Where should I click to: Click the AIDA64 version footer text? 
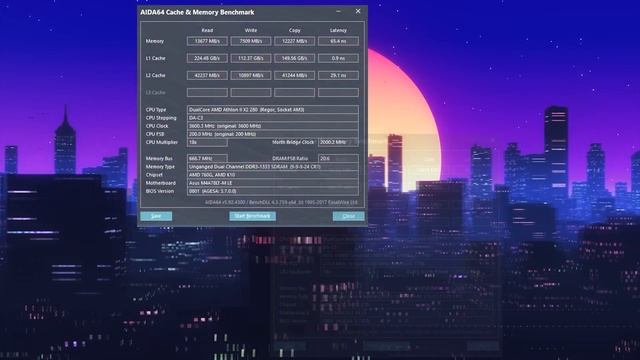click(281, 202)
